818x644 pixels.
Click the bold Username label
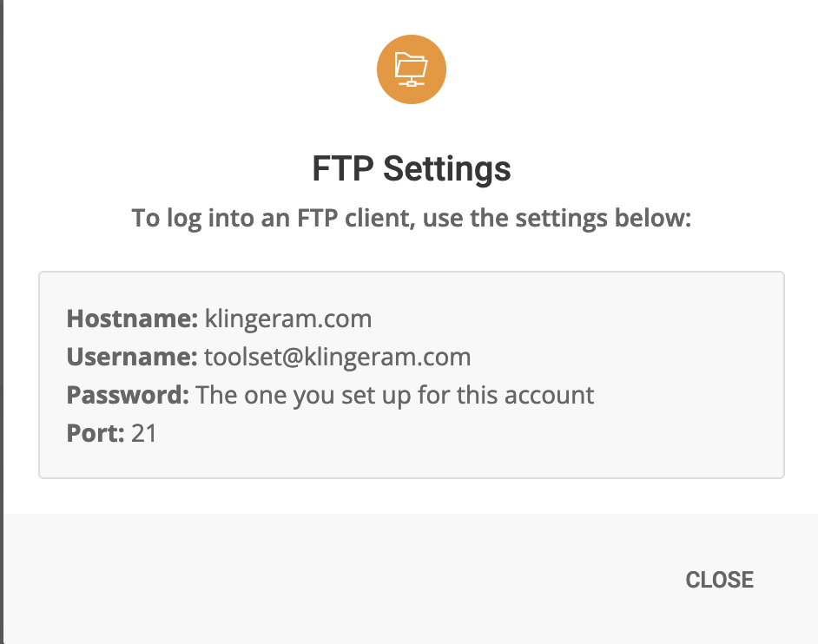[132, 357]
